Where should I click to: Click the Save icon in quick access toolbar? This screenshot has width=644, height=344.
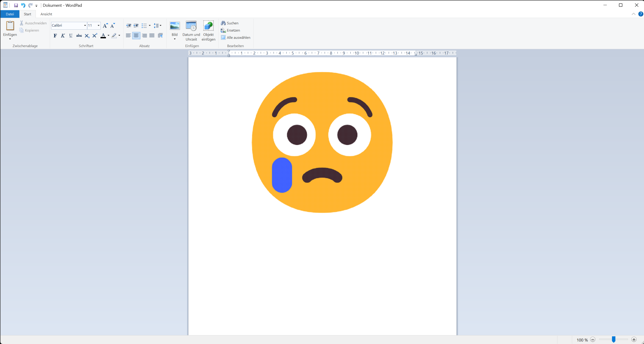[x=16, y=5]
